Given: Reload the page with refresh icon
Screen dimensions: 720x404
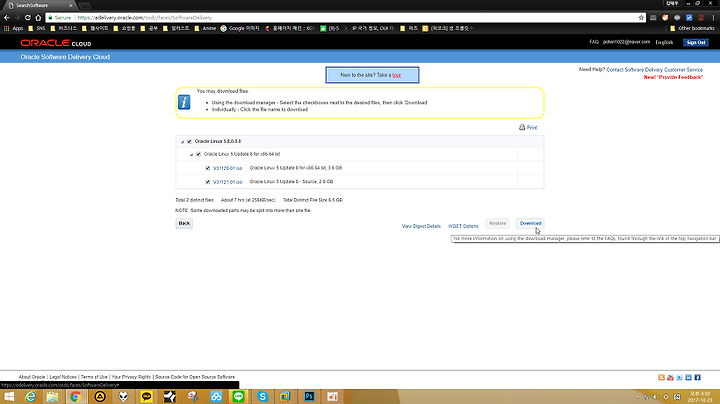Looking at the screenshot, I should pos(28,17).
